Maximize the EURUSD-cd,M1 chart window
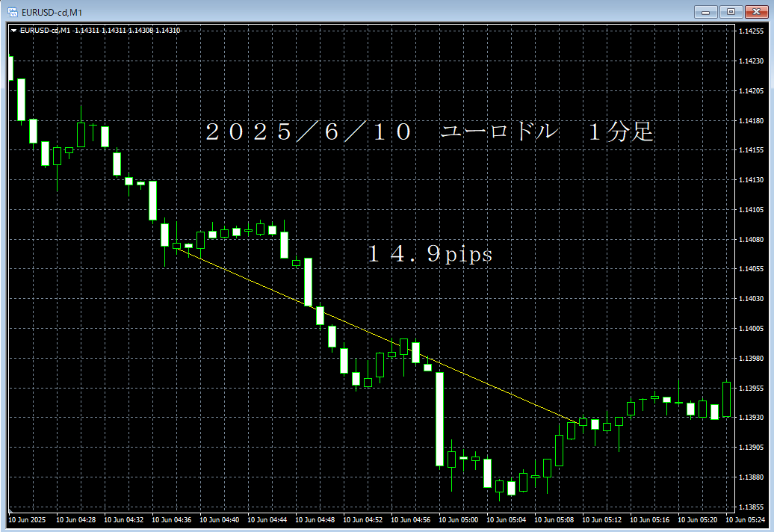774x532 pixels. [731, 12]
